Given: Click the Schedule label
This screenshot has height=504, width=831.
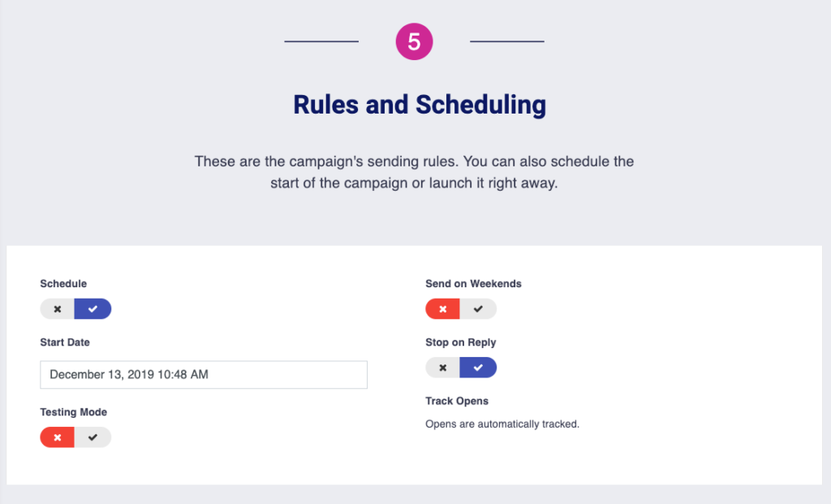Looking at the screenshot, I should click(x=62, y=283).
